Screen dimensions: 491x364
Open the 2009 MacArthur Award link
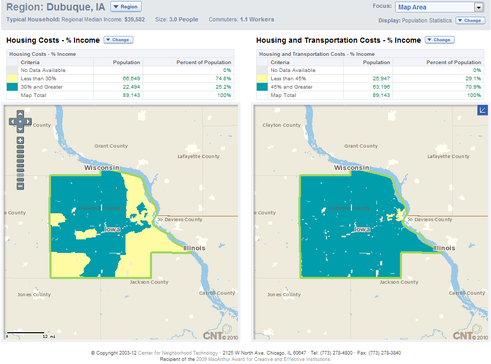(x=263, y=359)
